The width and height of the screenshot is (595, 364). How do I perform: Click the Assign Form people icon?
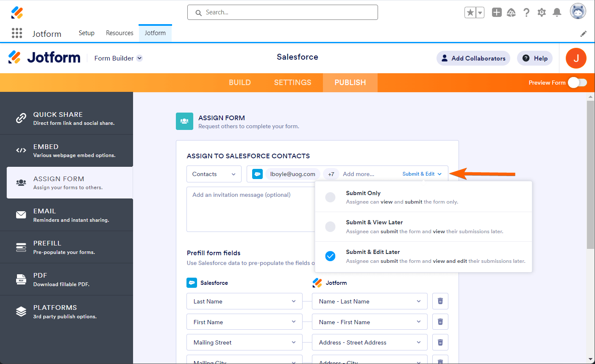point(21,182)
